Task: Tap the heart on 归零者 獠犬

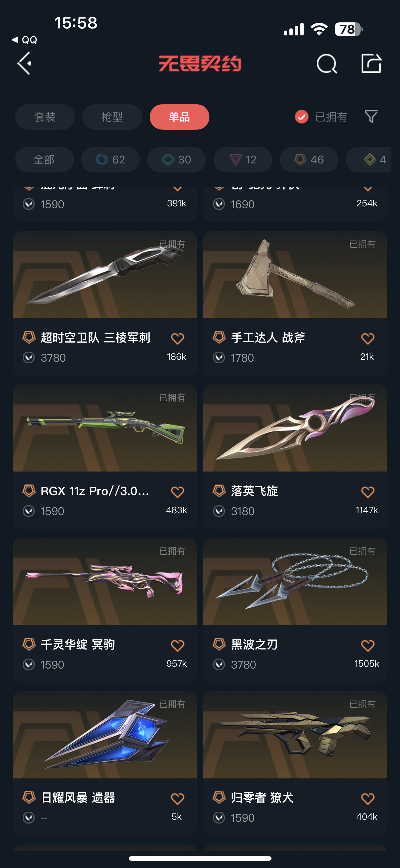Action: [x=368, y=799]
